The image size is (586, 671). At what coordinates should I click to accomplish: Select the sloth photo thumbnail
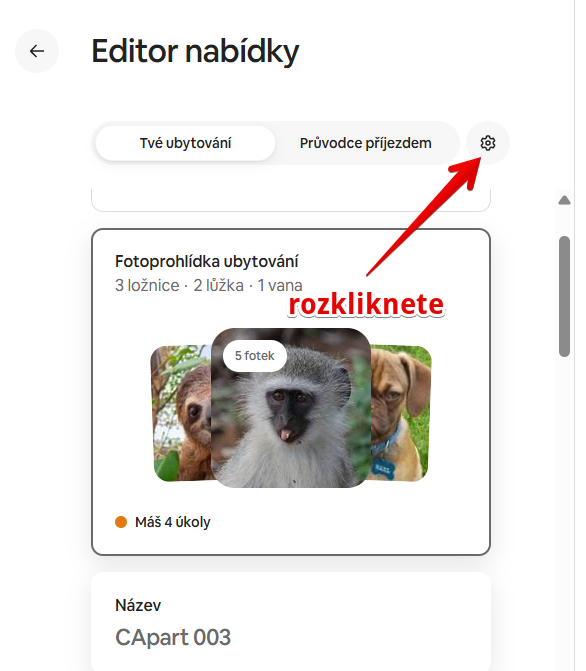pos(181,413)
